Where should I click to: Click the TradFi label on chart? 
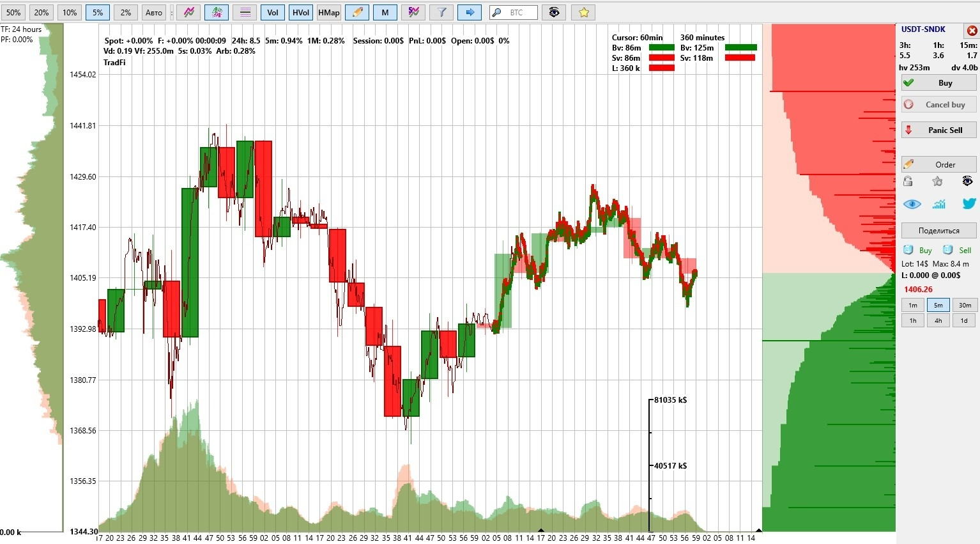click(114, 63)
